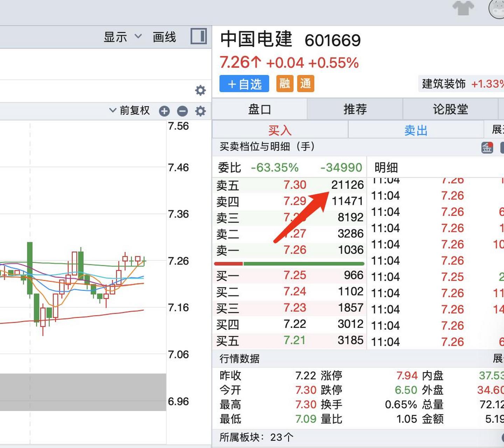Click the 卖出 sell button
Viewport: 504px width, 448px height.
(416, 130)
